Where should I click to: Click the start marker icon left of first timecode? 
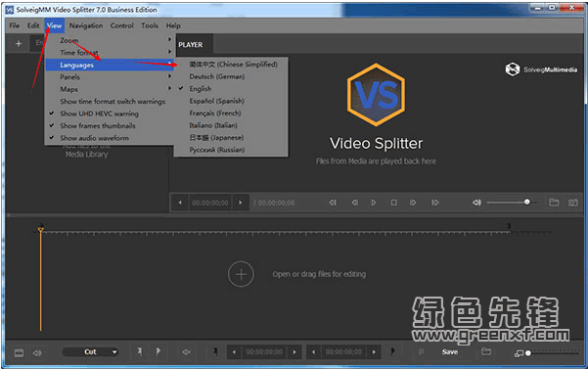pyautogui.click(x=215, y=351)
